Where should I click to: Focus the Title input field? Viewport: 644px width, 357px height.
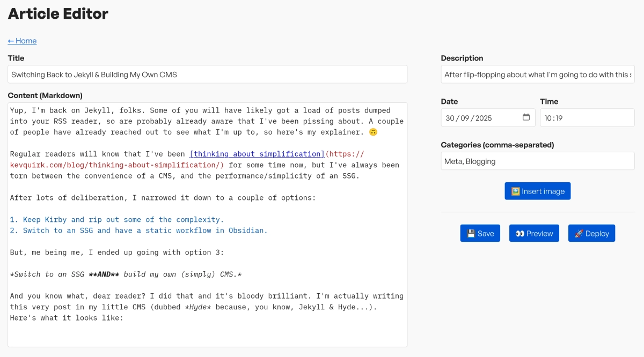[207, 75]
